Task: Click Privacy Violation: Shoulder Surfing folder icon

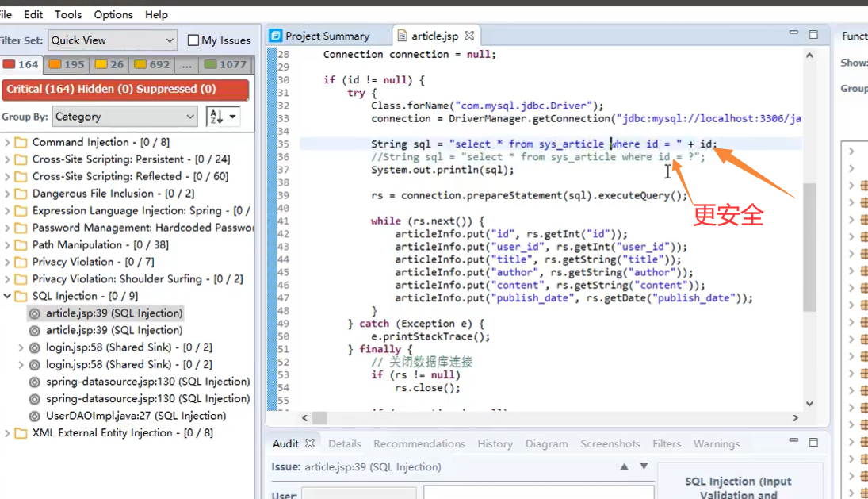Action: [x=21, y=279]
